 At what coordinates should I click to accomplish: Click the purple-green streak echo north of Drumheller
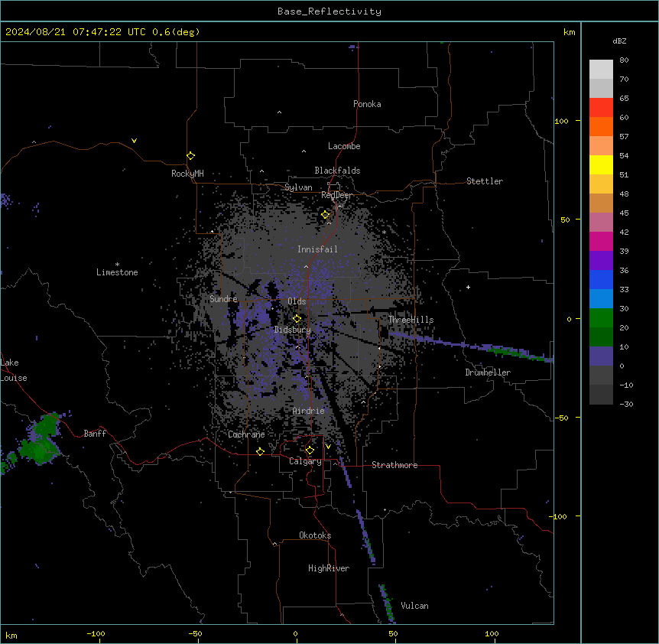click(471, 346)
